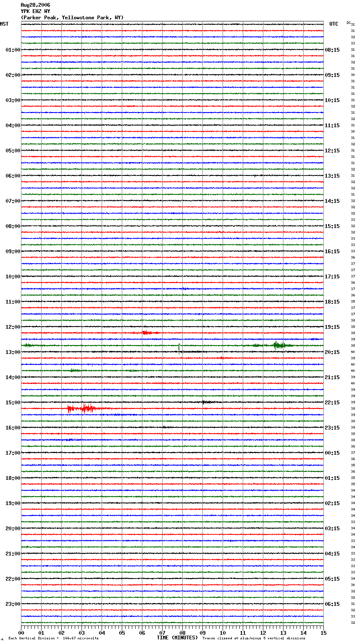Select the 14:00 MST time label

tap(13, 377)
